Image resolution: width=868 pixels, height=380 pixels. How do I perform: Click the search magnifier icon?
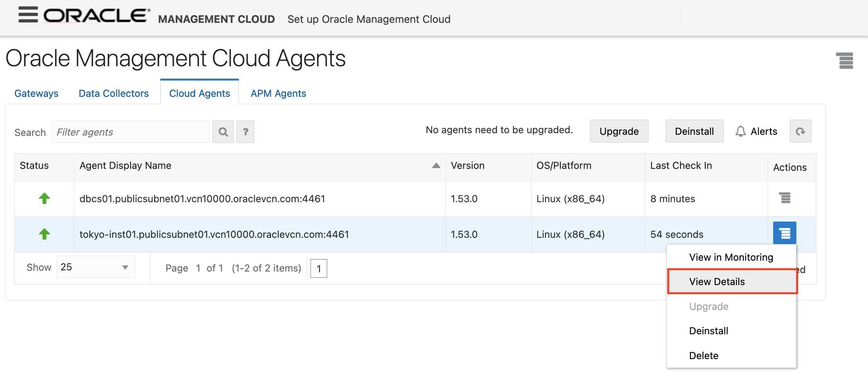tap(223, 132)
